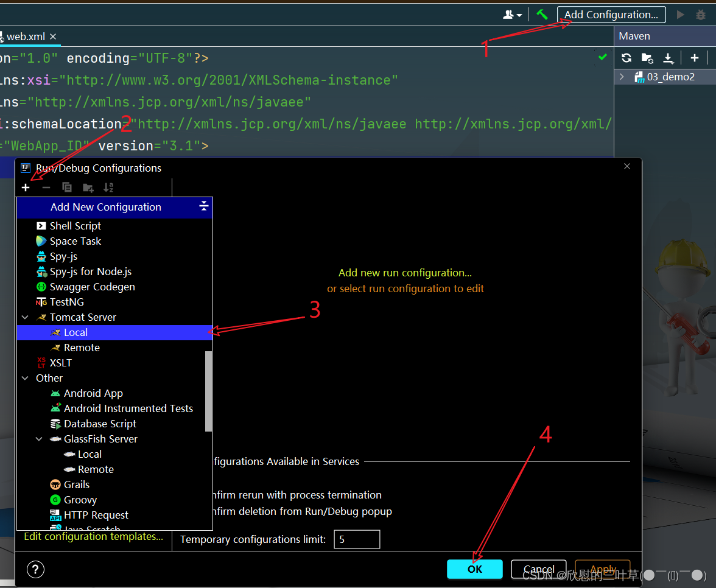This screenshot has width=716, height=588.
Task: Select the web.xml tab
Action: pos(26,37)
